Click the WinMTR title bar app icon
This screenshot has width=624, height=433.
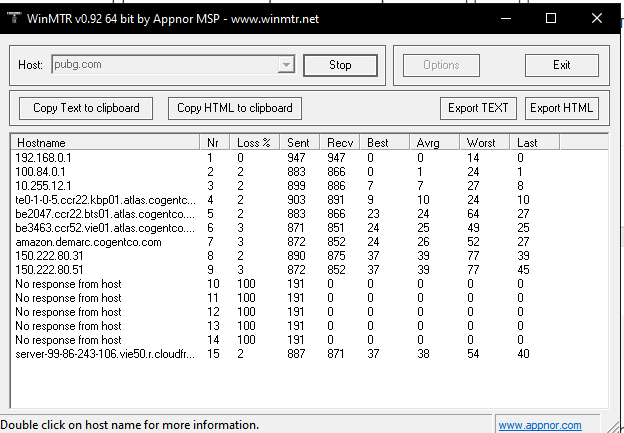(14, 18)
